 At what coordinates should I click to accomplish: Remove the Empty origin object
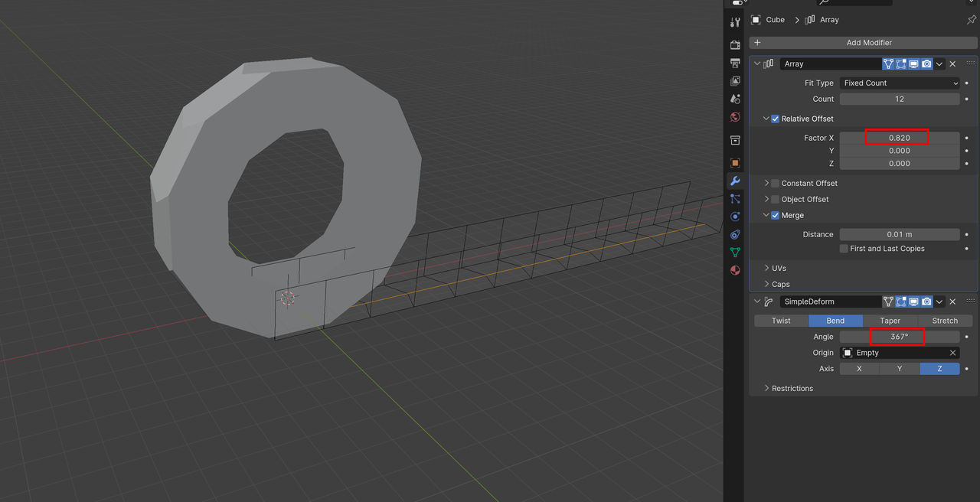point(952,352)
